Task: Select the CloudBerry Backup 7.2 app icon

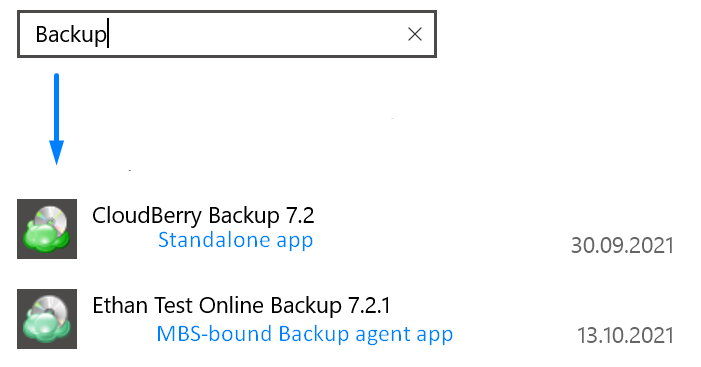Action: coord(47,229)
